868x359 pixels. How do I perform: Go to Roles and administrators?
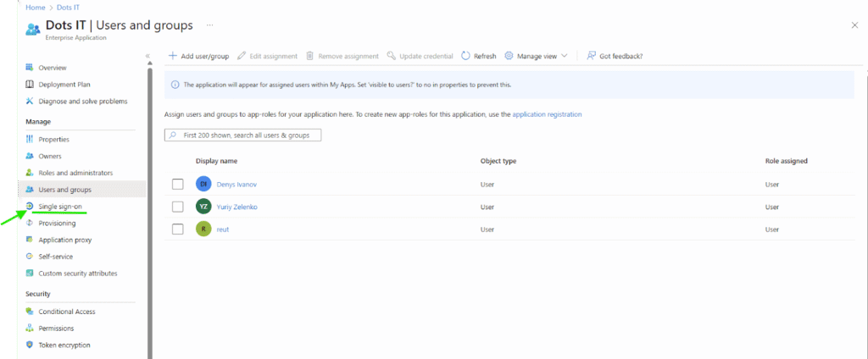coord(75,173)
